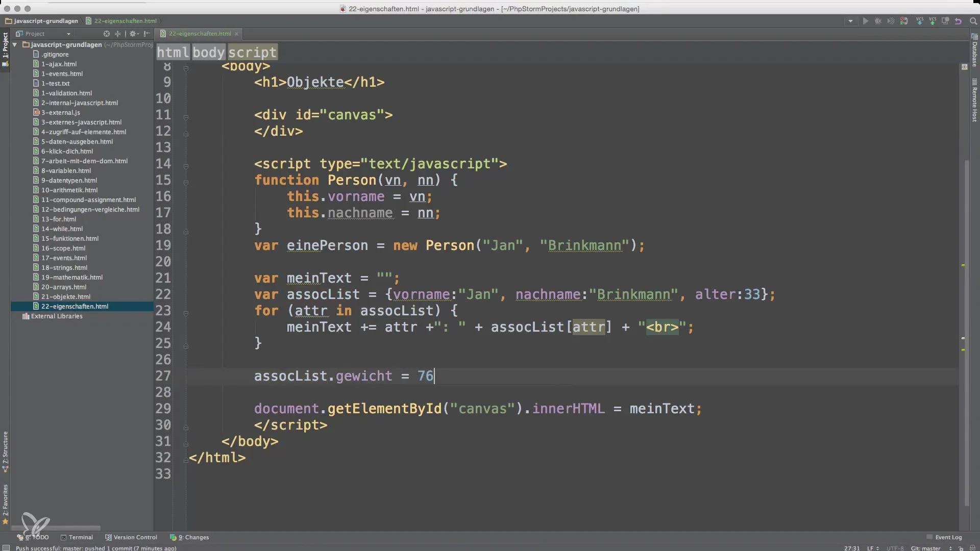
Task: Fold div tag at line 11
Action: [x=186, y=117]
